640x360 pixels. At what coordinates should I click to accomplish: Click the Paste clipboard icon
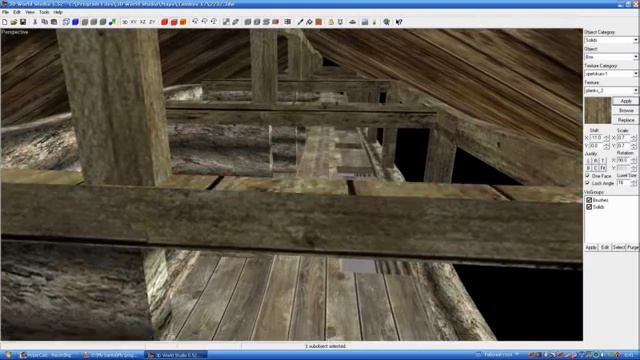(x=53, y=22)
